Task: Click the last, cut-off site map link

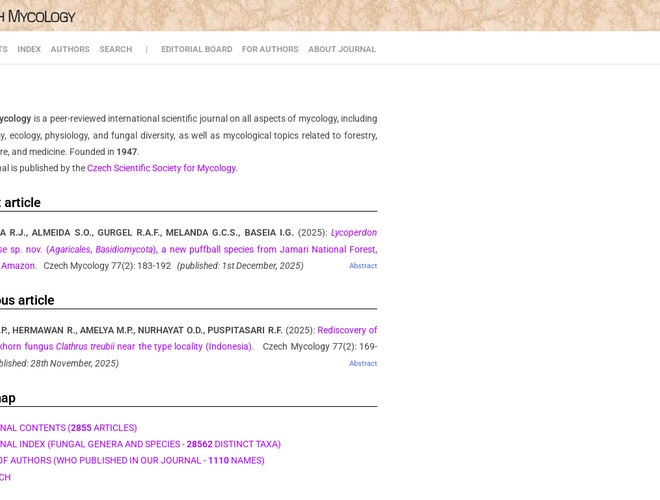Action: tap(5, 477)
